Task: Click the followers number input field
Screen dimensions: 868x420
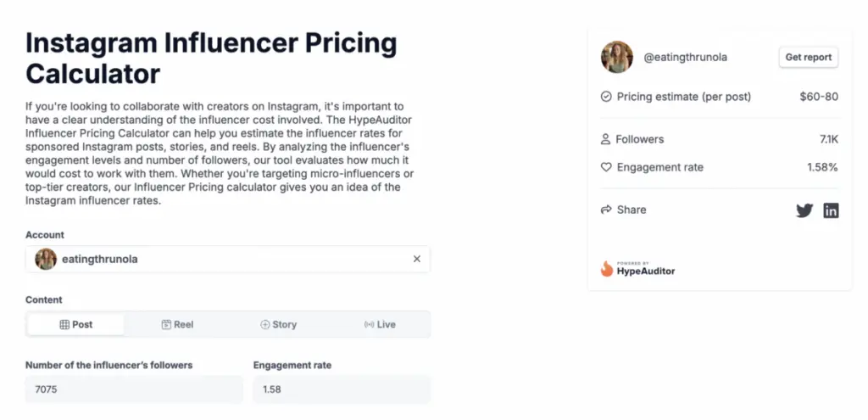Action: tap(134, 389)
